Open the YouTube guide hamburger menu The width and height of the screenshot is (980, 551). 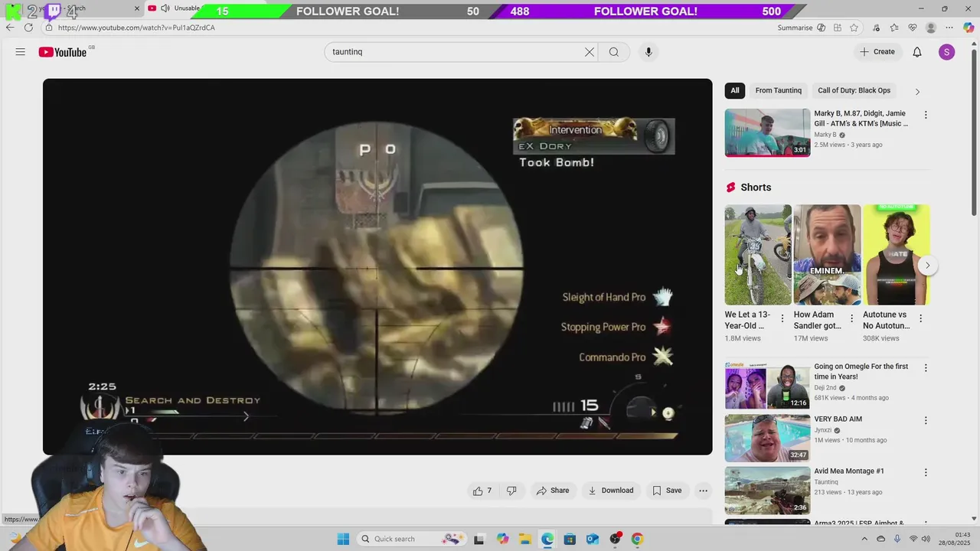point(20,52)
